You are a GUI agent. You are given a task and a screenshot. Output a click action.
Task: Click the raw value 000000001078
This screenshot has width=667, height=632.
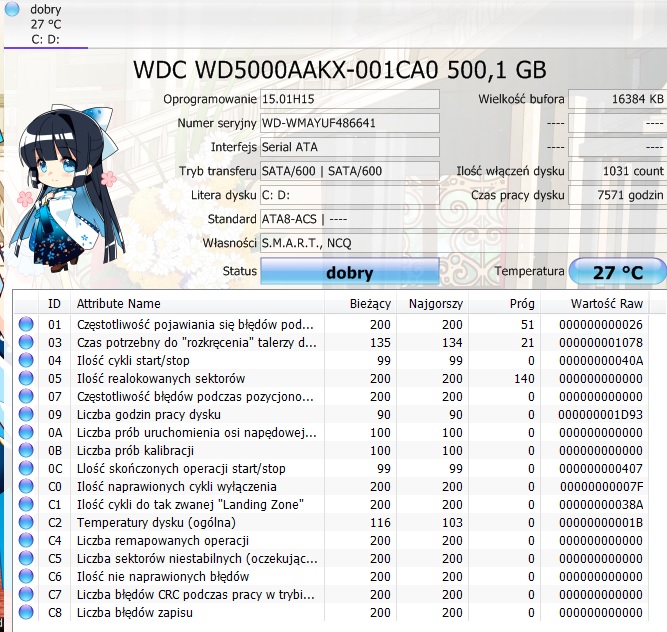pyautogui.click(x=601, y=343)
